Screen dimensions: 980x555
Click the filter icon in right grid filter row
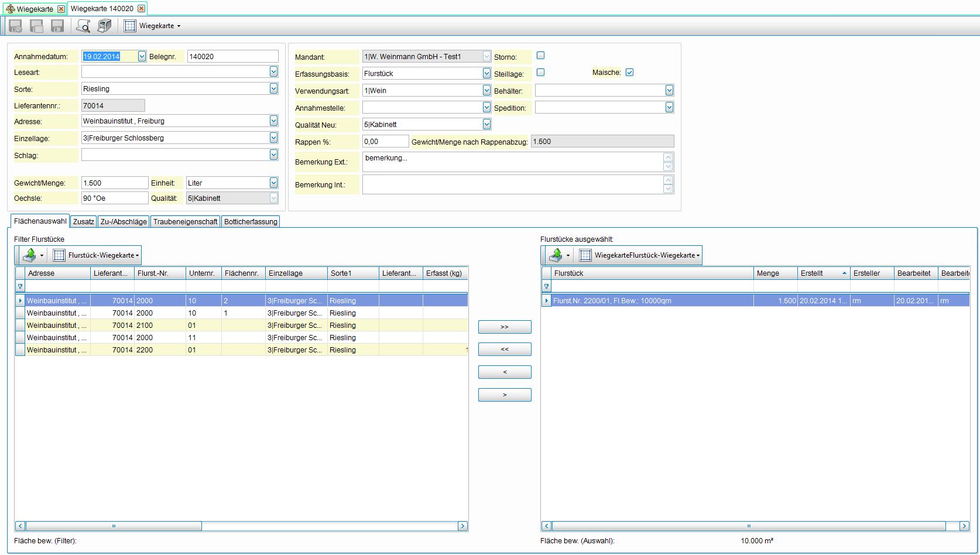(x=547, y=286)
